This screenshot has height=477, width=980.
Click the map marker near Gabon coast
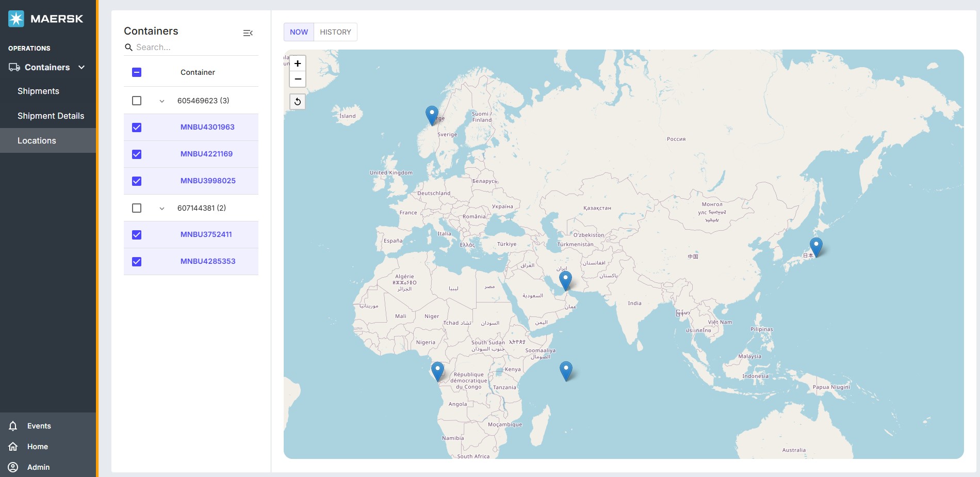[x=437, y=371]
